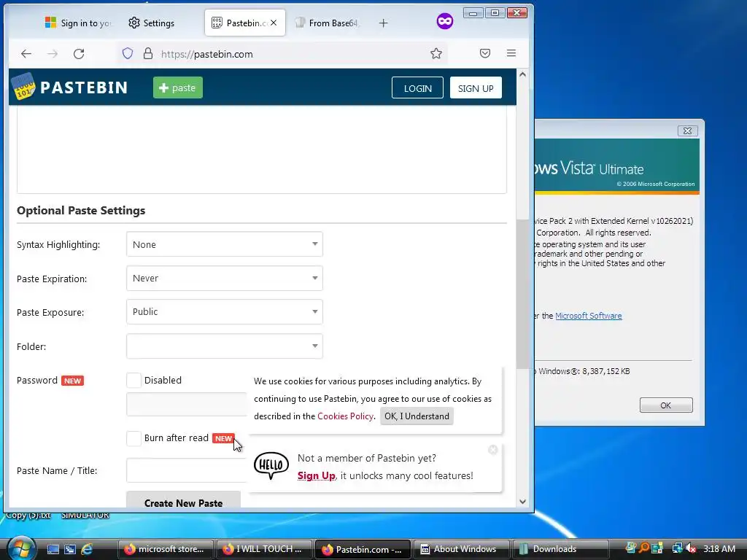Close the About Windows dialog
The width and height of the screenshot is (747, 560).
pyautogui.click(x=687, y=131)
